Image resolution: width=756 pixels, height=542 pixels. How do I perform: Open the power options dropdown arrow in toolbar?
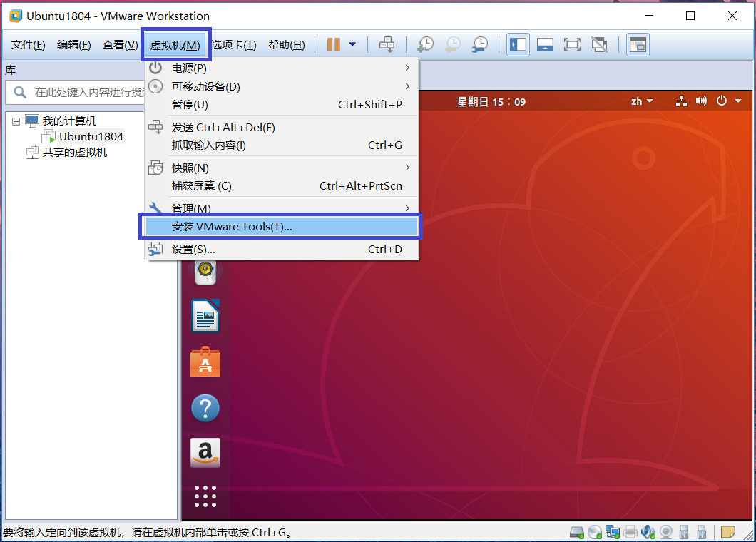(352, 44)
